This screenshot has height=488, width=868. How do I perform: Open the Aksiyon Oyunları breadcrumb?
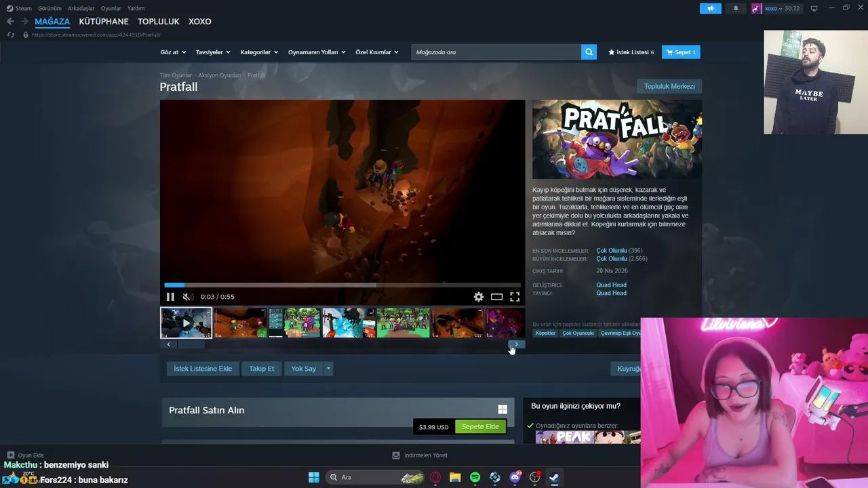tap(220, 75)
